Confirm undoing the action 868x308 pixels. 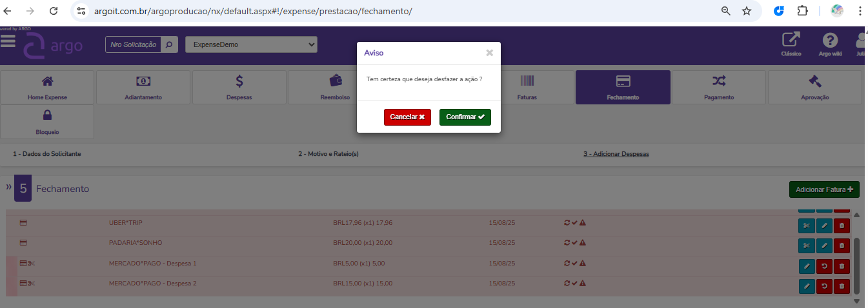pos(465,117)
